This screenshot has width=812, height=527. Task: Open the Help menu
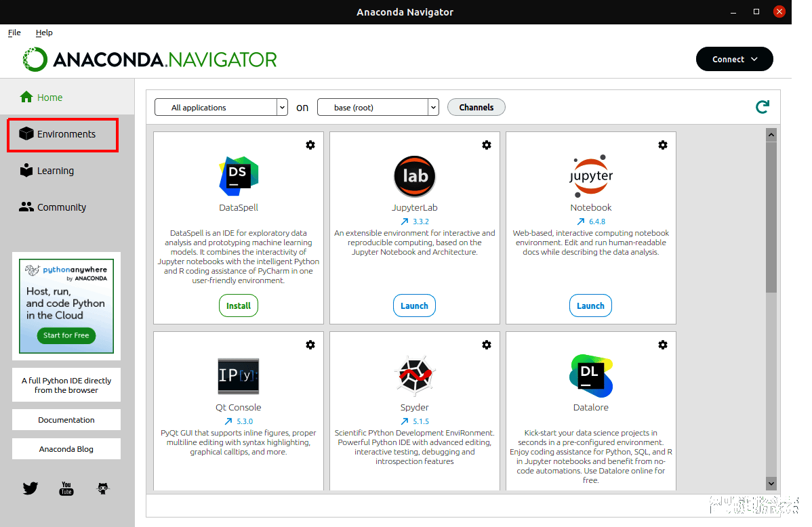tap(44, 33)
